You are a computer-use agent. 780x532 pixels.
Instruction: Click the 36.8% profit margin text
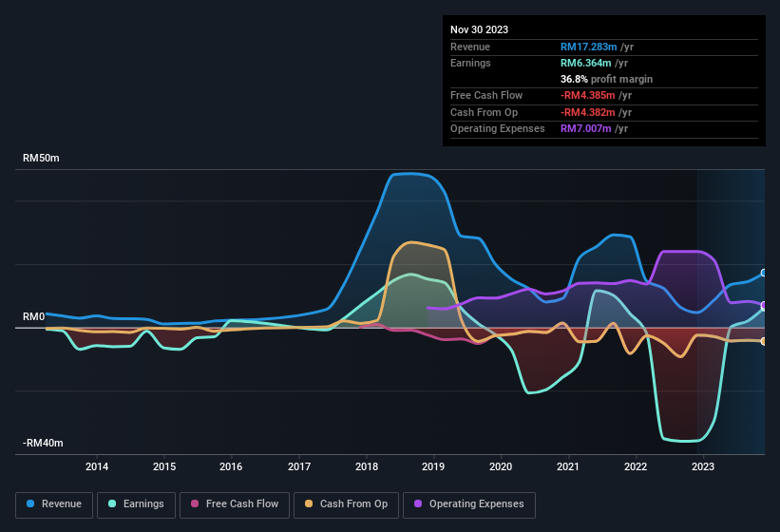point(606,79)
